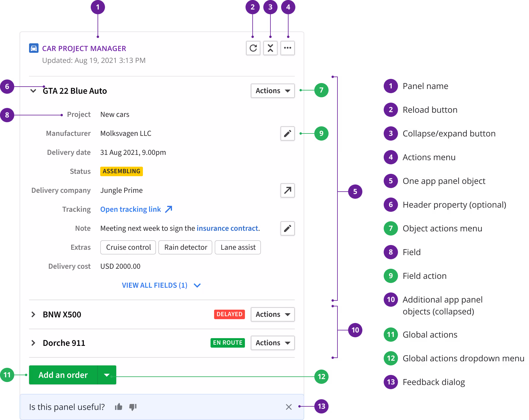The height and width of the screenshot is (420, 529).
Task: Click the Updated: Aug 19, 2021 timestamp
Action: click(x=94, y=61)
